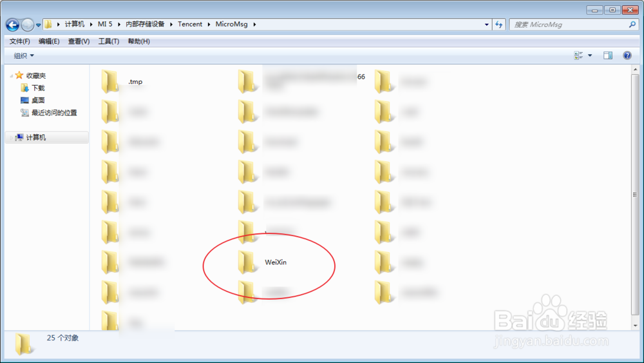Image resolution: width=644 pixels, height=363 pixels.
Task: Open the 帮助(H) menu
Action: (x=139, y=41)
